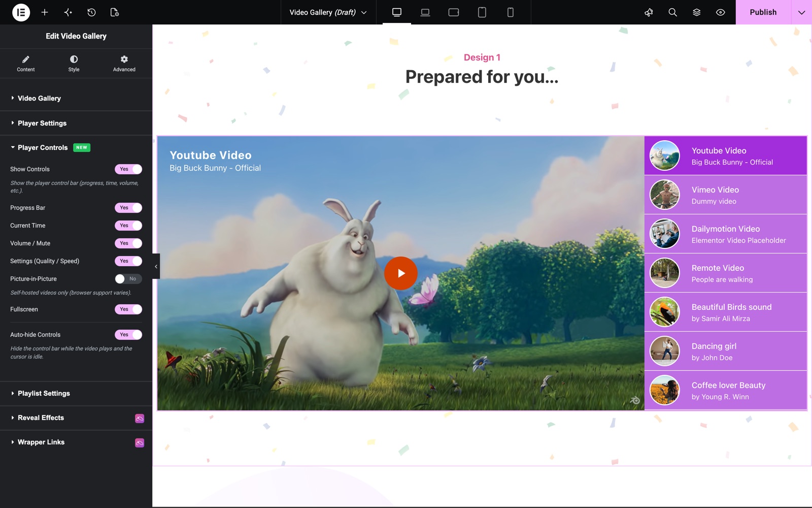Collapse the Player Controls section
Viewport: 812px width, 508px height.
(76, 147)
